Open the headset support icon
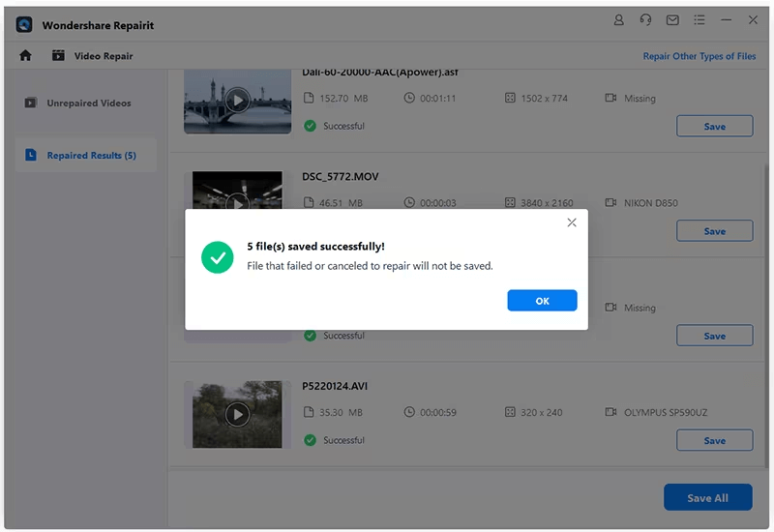The width and height of the screenshot is (774, 532). click(x=645, y=19)
